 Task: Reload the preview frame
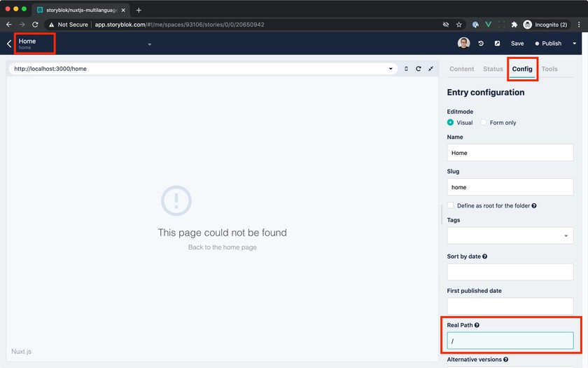419,69
